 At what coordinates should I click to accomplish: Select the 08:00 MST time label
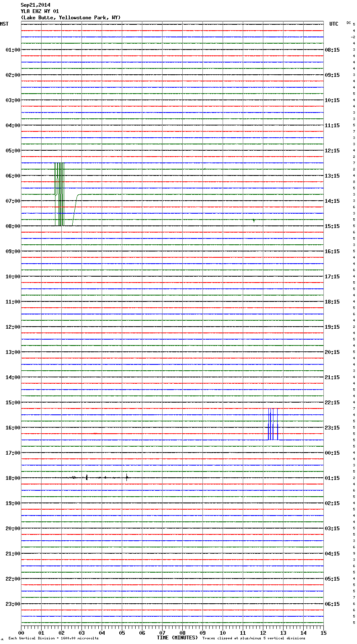click(x=13, y=226)
